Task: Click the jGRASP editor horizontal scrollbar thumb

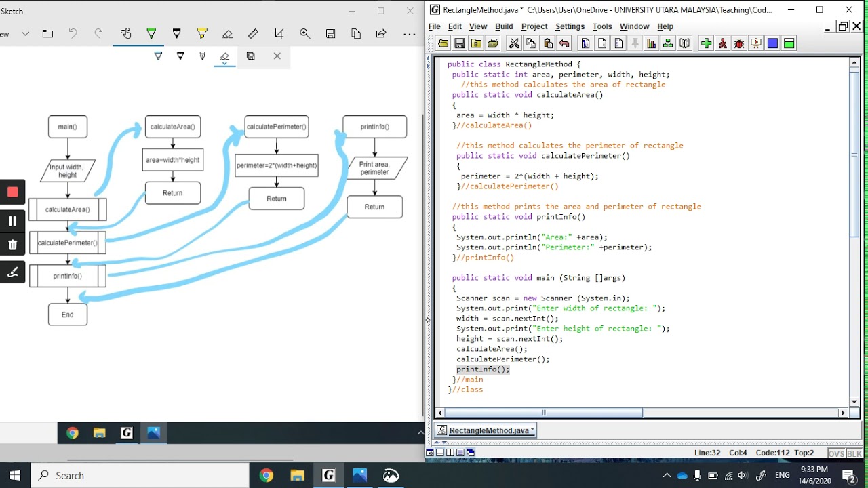Action: (544, 413)
